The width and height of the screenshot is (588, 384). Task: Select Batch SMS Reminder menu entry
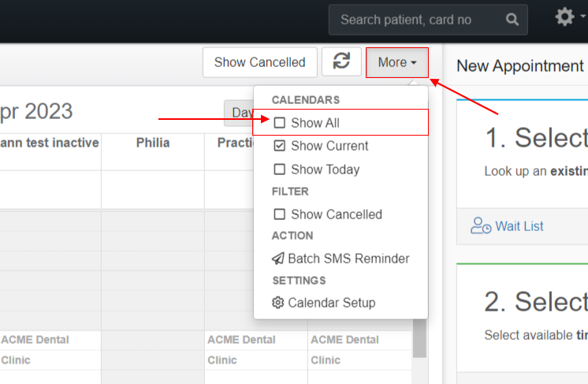click(x=341, y=259)
